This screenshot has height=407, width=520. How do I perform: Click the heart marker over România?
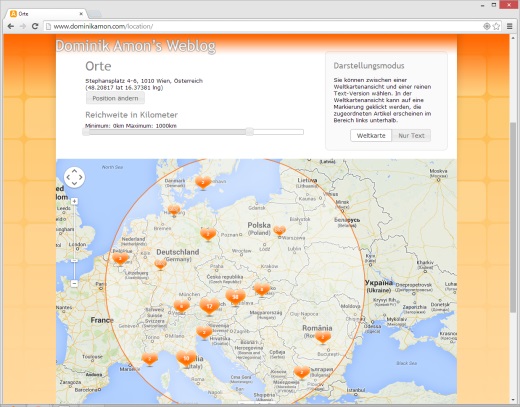323,337
